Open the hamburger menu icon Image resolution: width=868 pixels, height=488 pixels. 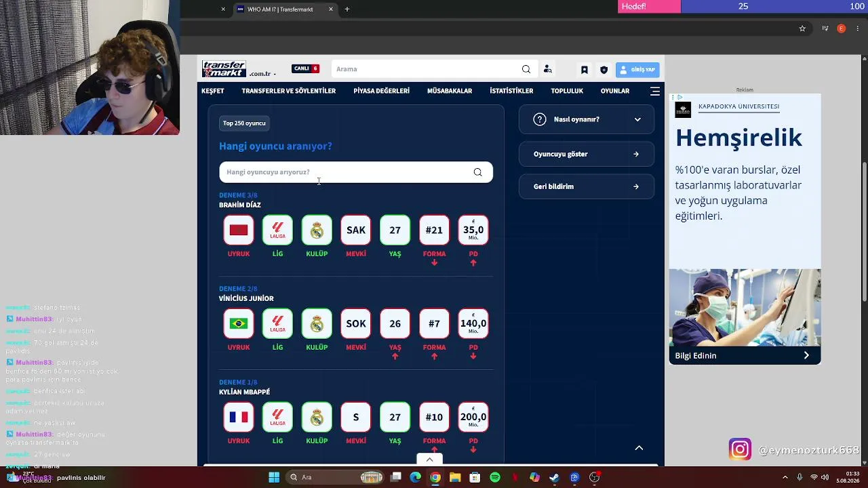click(x=655, y=91)
